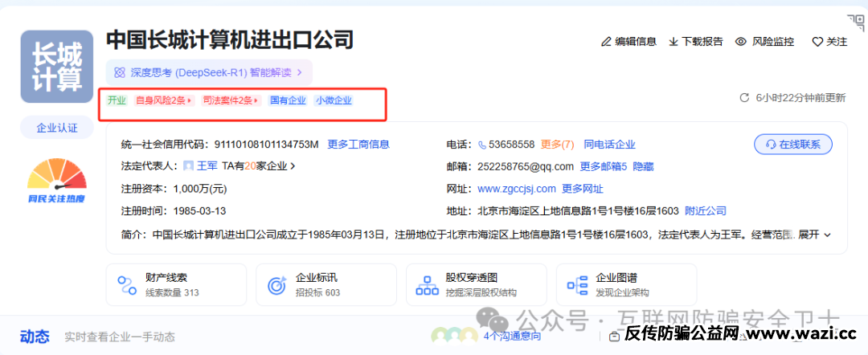Click the 长城计算 company logo

(x=57, y=67)
